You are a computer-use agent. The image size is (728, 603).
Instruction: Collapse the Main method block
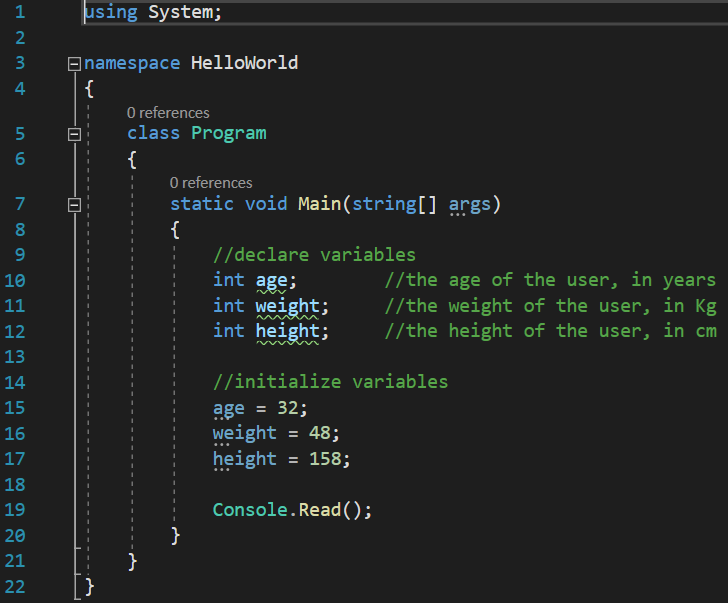pos(74,205)
